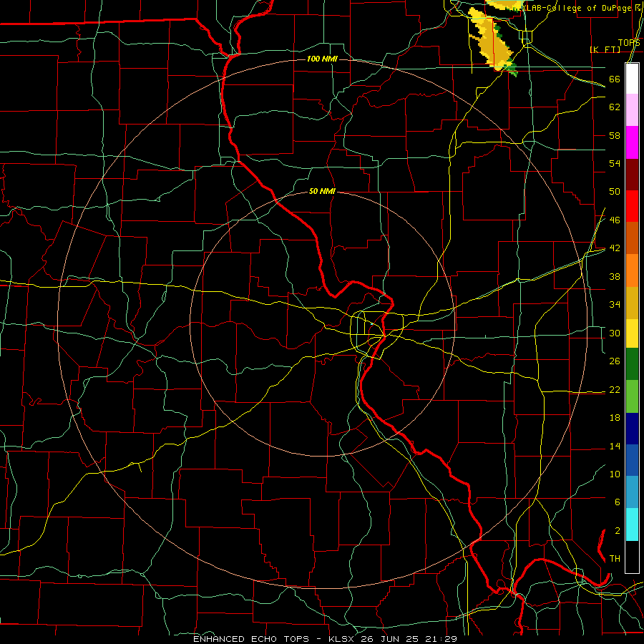Click the 10 legend value

615,474
